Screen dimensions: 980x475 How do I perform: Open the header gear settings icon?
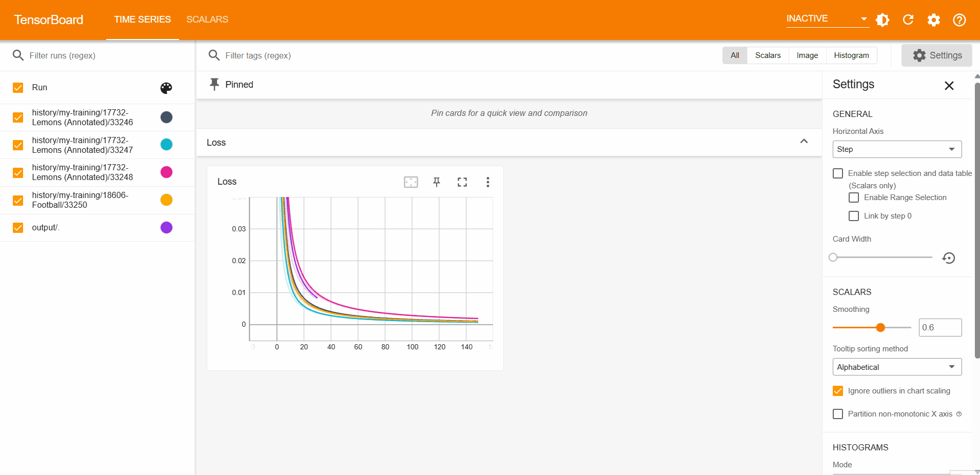[934, 20]
